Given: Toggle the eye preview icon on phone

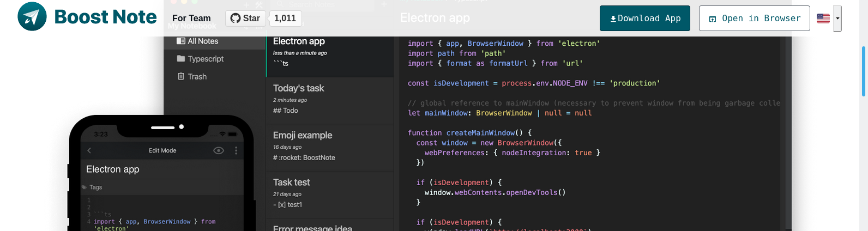Looking at the screenshot, I should point(219,150).
